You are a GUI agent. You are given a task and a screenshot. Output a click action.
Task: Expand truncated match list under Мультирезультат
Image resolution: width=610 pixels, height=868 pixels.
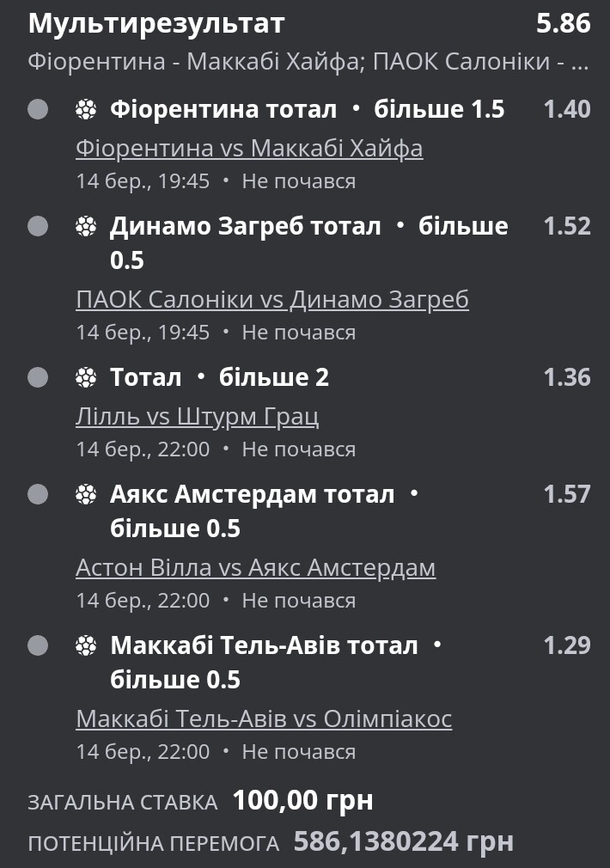308,61
